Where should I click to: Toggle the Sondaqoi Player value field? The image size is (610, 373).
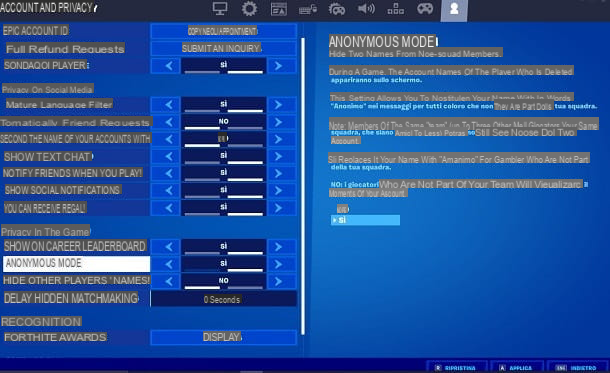point(224,66)
